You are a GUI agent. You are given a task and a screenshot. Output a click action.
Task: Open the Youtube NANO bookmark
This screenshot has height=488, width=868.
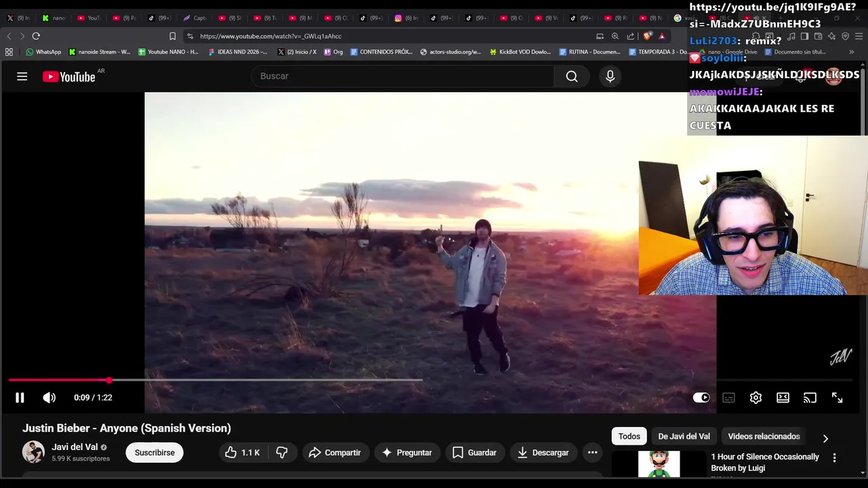168,52
